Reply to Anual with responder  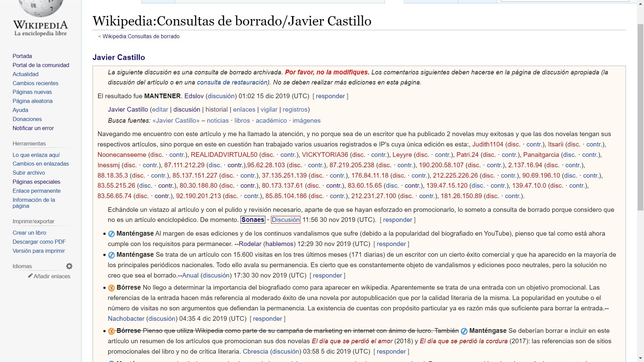click(x=327, y=276)
